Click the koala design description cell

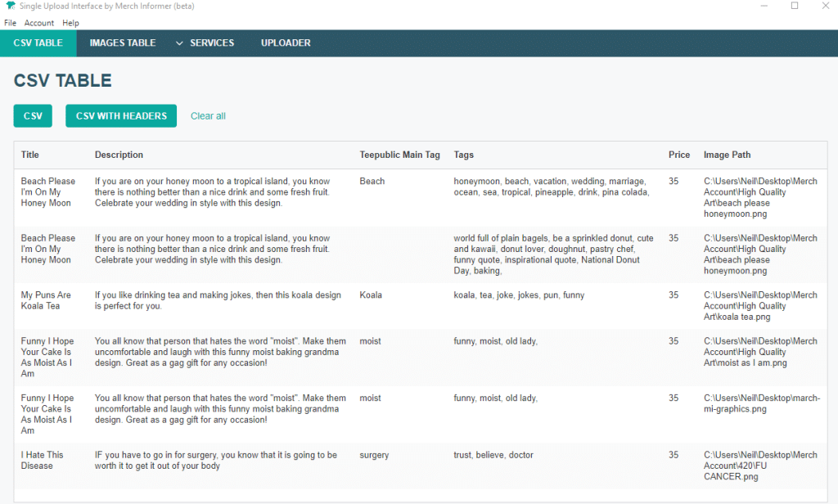tap(218, 300)
